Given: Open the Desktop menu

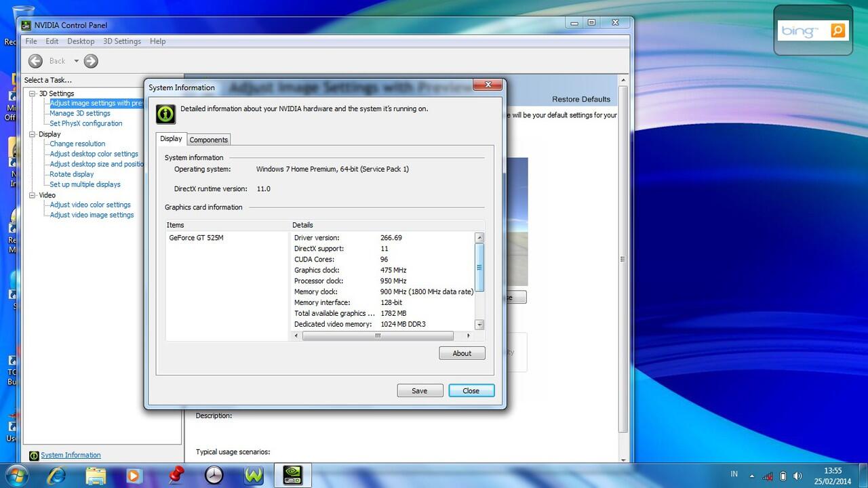Looking at the screenshot, I should (x=81, y=41).
